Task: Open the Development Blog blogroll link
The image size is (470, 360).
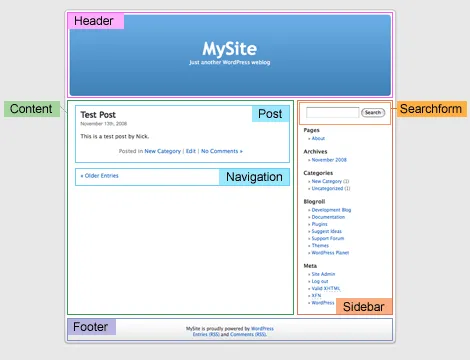Action: (x=331, y=210)
